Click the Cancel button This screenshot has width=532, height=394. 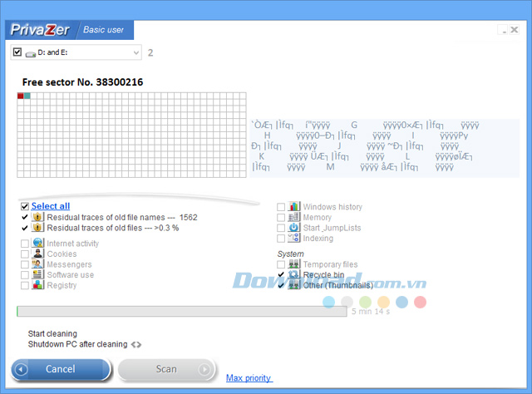coord(61,369)
